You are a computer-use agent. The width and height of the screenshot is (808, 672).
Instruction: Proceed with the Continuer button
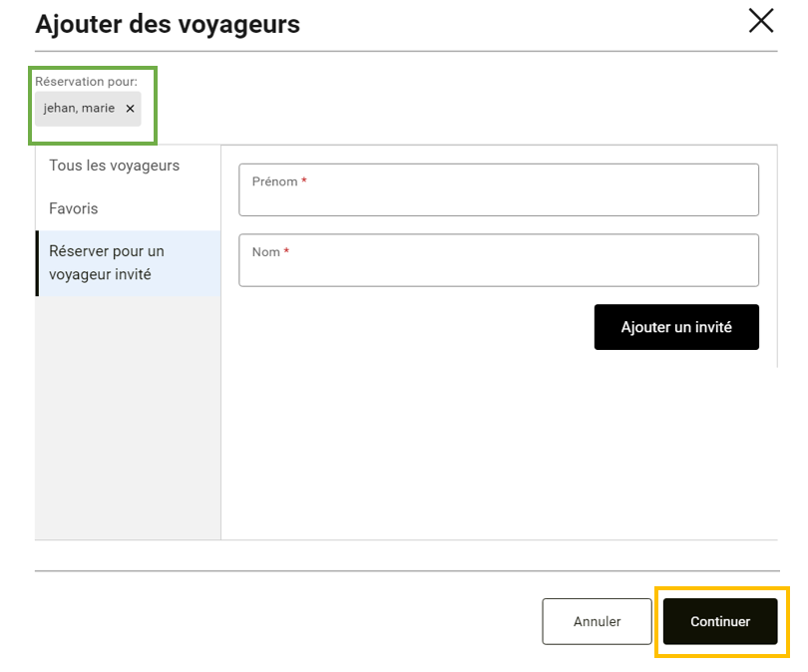tap(720, 621)
